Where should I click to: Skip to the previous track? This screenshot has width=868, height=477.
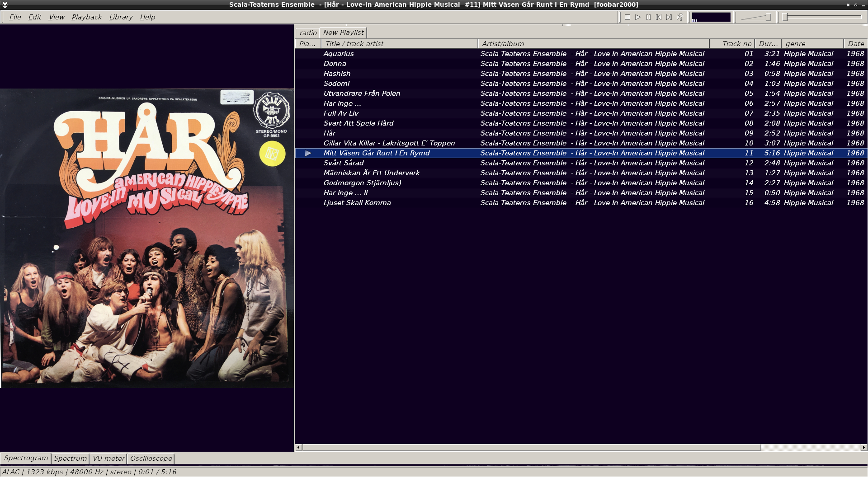tap(659, 17)
